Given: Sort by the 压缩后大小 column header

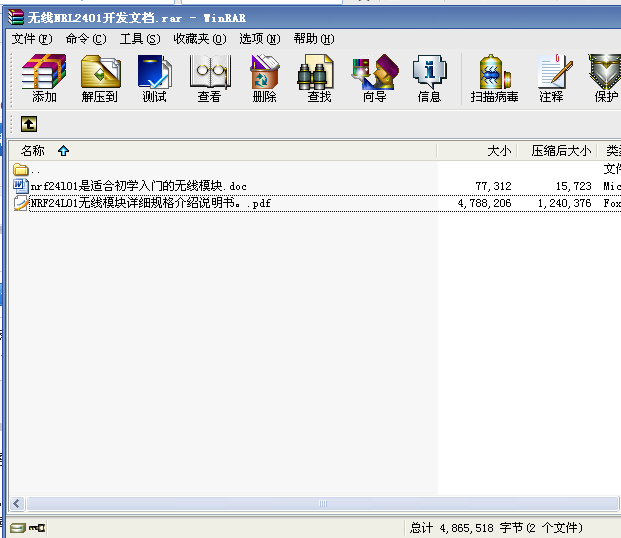Looking at the screenshot, I should (558, 151).
